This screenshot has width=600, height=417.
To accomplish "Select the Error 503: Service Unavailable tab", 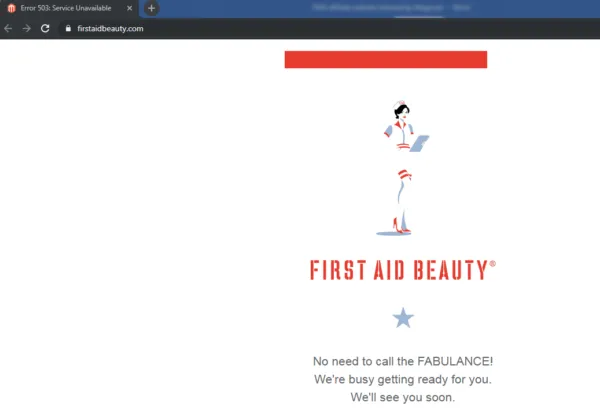I will click(x=69, y=8).
